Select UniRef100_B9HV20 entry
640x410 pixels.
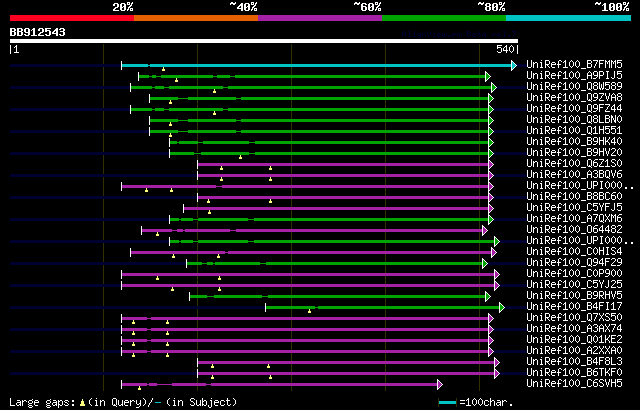[574, 153]
